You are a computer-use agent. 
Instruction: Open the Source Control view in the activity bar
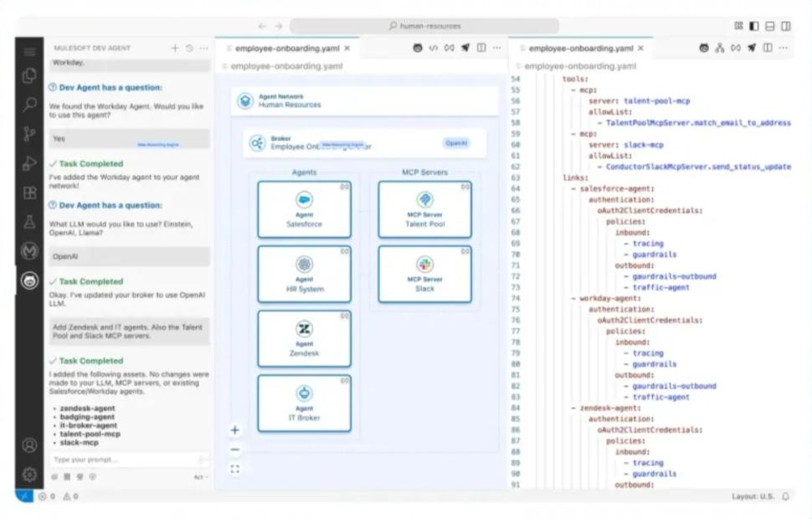(x=29, y=133)
